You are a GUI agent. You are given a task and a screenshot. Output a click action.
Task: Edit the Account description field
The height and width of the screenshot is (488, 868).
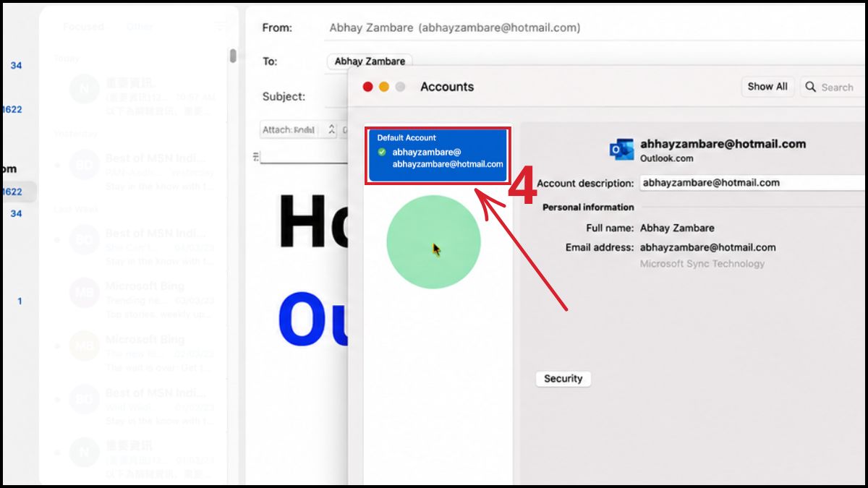[x=753, y=183]
